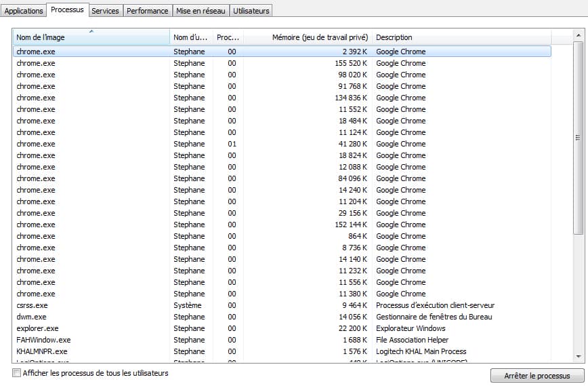
Task: Select chrome.exe row using 18 824 K
Action: tap(282, 155)
